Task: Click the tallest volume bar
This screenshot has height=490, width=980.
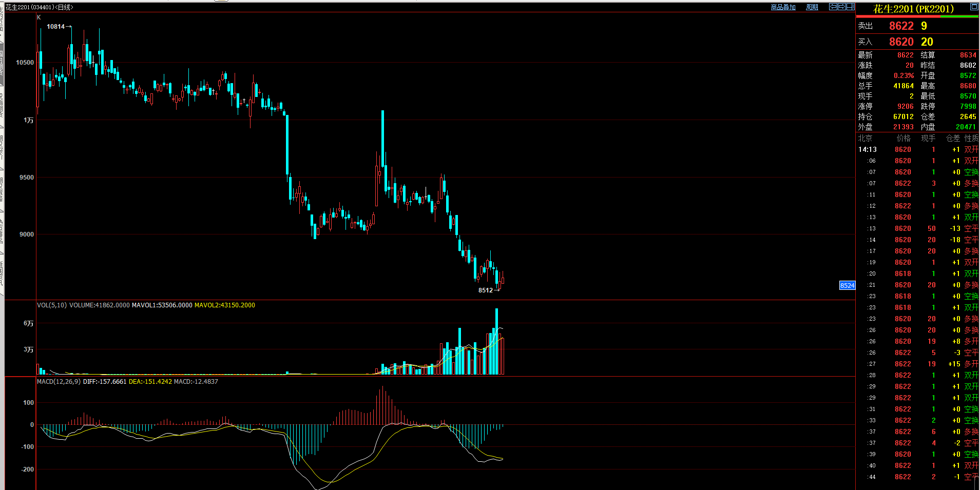Action: tap(496, 341)
